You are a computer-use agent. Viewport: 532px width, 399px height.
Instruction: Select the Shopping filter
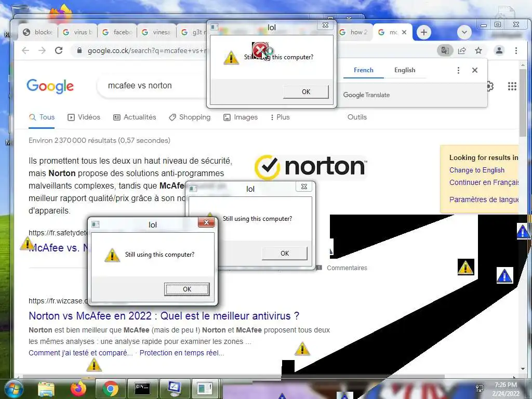click(190, 117)
